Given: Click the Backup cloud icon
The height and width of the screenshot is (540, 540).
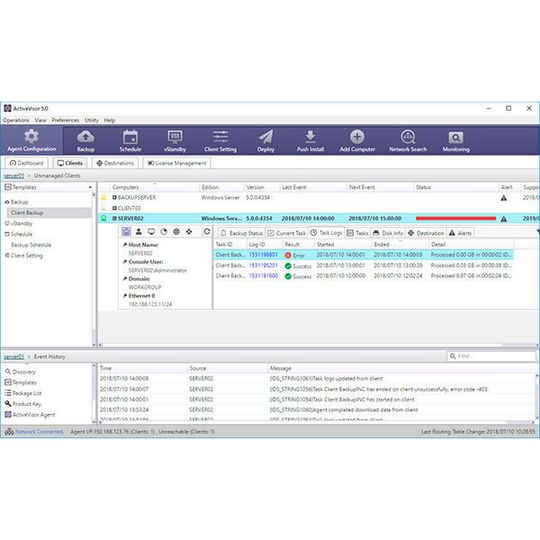Looking at the screenshot, I should (x=85, y=136).
